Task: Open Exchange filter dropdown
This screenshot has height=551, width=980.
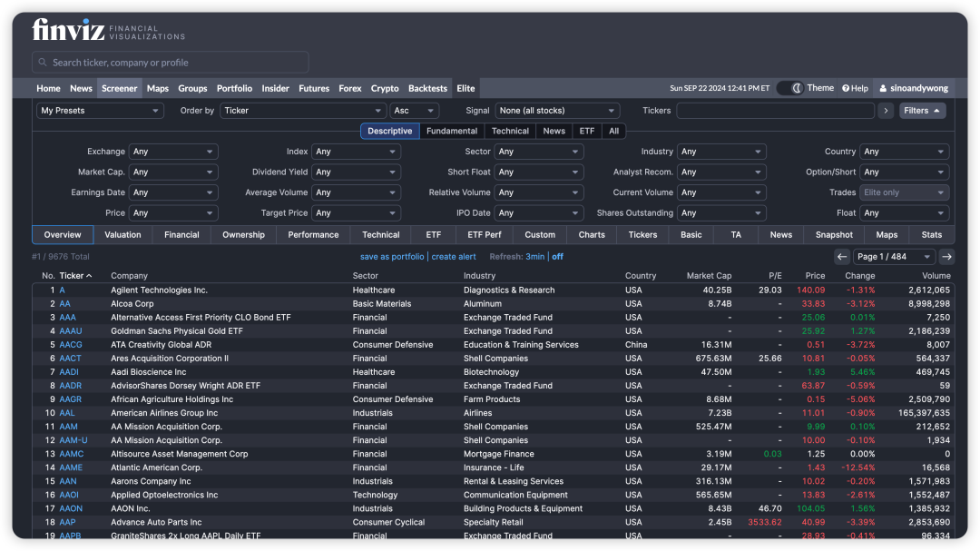Action: [173, 152]
